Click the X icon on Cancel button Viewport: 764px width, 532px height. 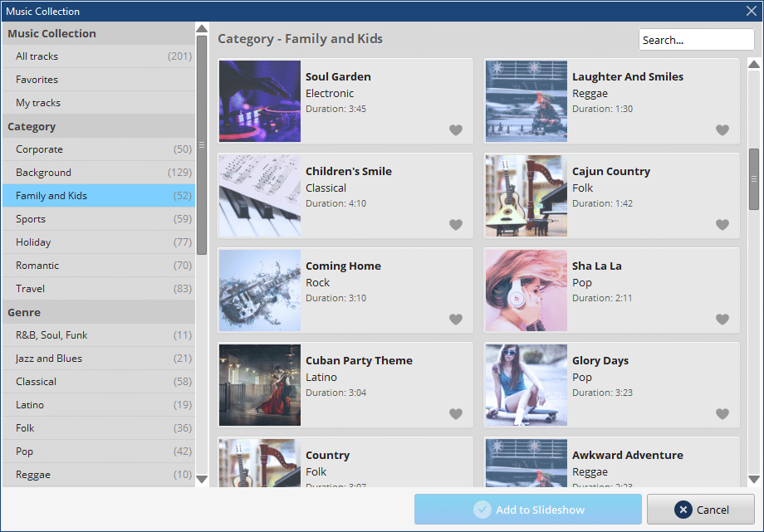[683, 510]
